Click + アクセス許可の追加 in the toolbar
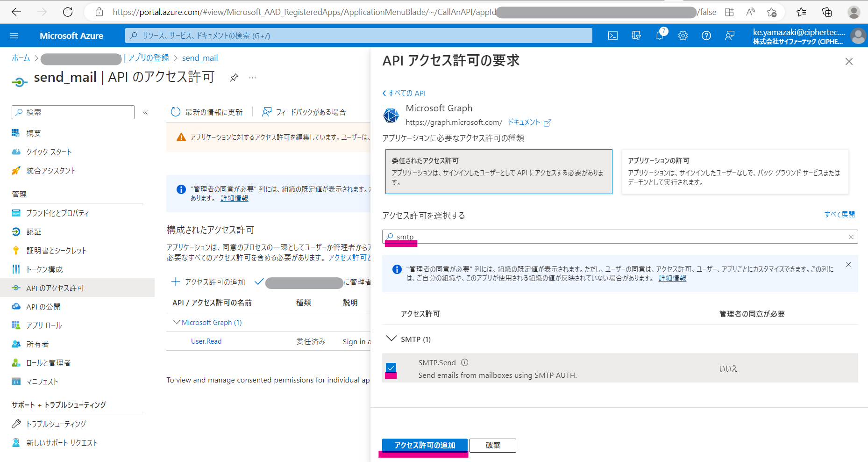The width and height of the screenshot is (868, 462). 208,282
